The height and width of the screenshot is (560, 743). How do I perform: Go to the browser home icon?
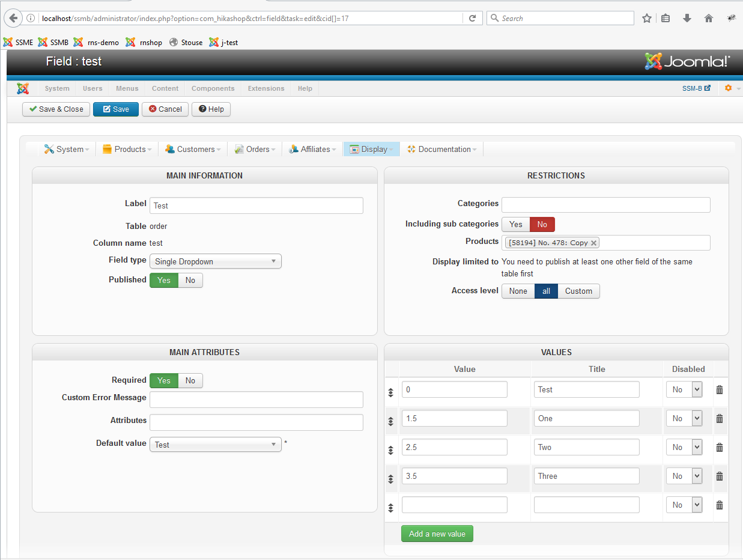tap(709, 18)
